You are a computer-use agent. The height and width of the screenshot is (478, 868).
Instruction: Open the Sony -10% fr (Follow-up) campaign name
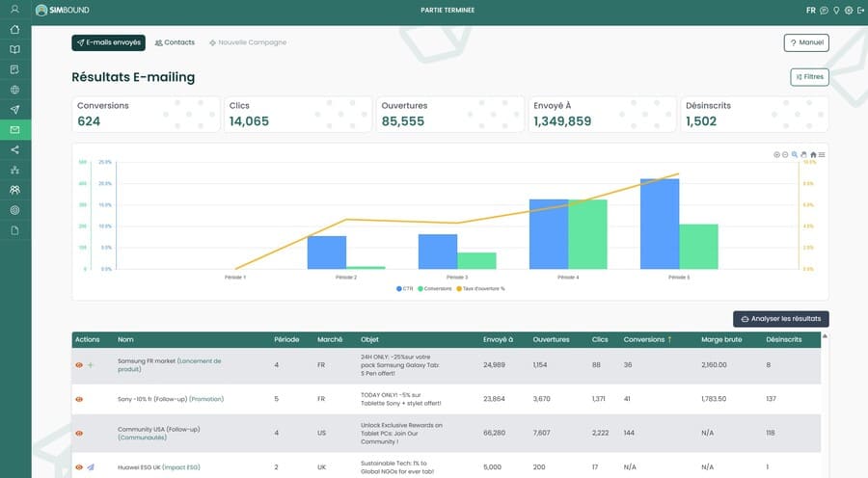click(x=171, y=399)
